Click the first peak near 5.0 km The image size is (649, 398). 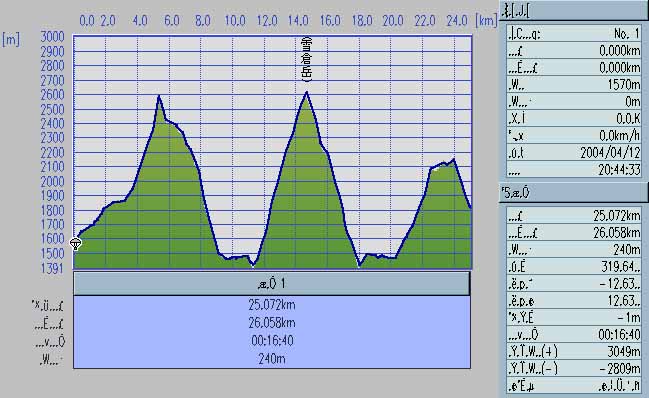pyautogui.click(x=159, y=96)
